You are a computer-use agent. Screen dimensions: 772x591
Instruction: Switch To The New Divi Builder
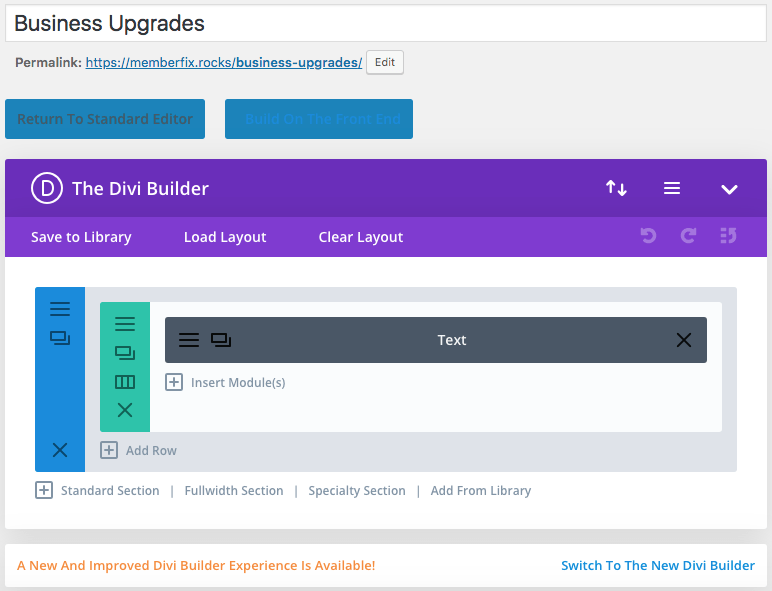tap(657, 565)
